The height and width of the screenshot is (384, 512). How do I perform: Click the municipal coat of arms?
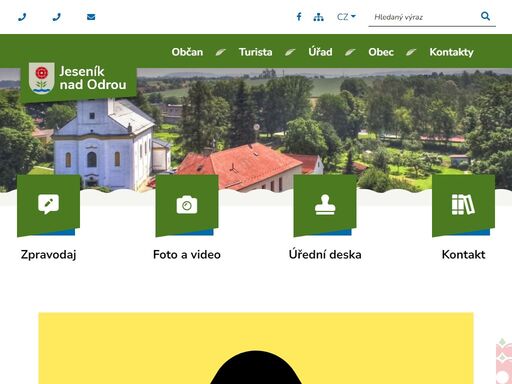click(42, 78)
